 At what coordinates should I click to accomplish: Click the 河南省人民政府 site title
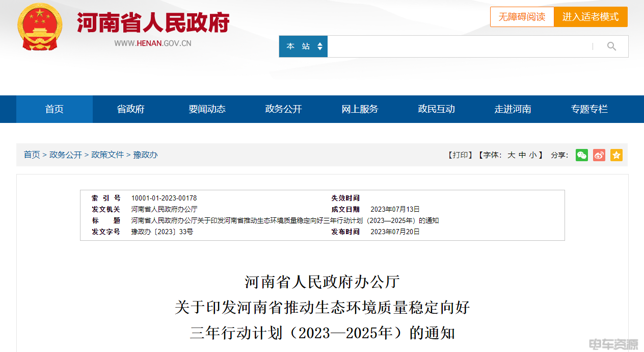153,22
